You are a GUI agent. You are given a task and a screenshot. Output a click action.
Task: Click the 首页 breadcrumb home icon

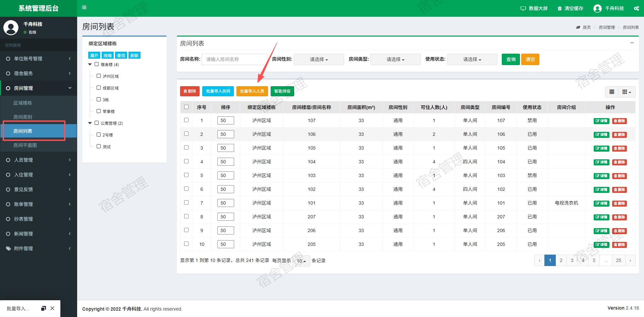[x=578, y=28]
